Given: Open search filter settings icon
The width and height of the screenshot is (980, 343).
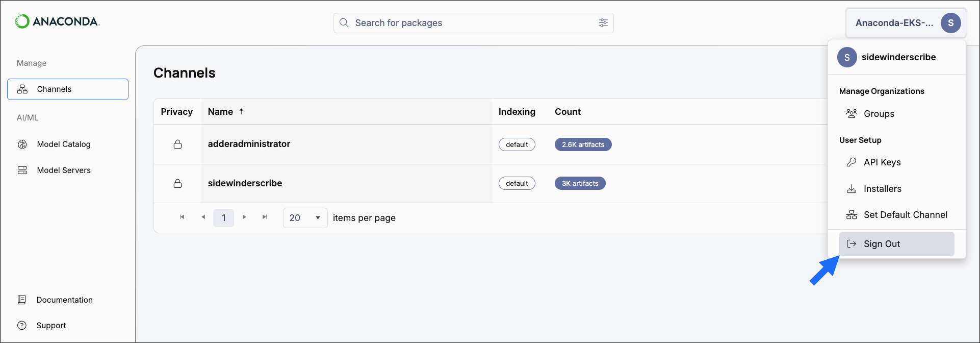Looking at the screenshot, I should point(603,23).
